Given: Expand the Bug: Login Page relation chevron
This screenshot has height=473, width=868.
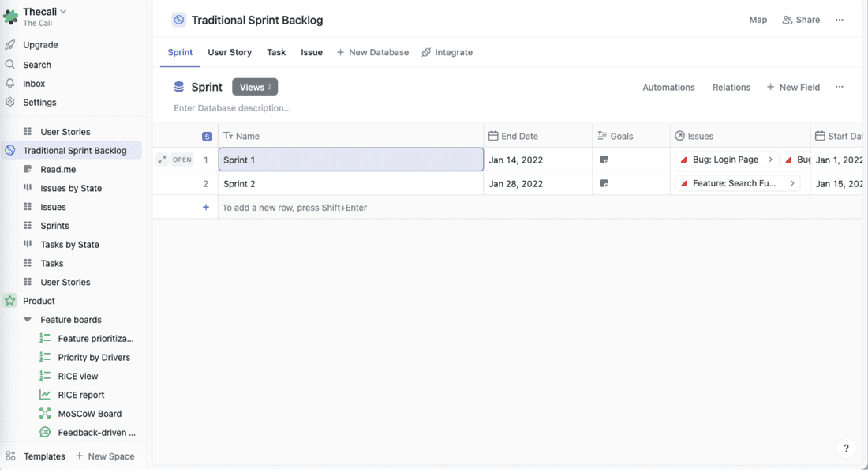Looking at the screenshot, I should (x=770, y=159).
